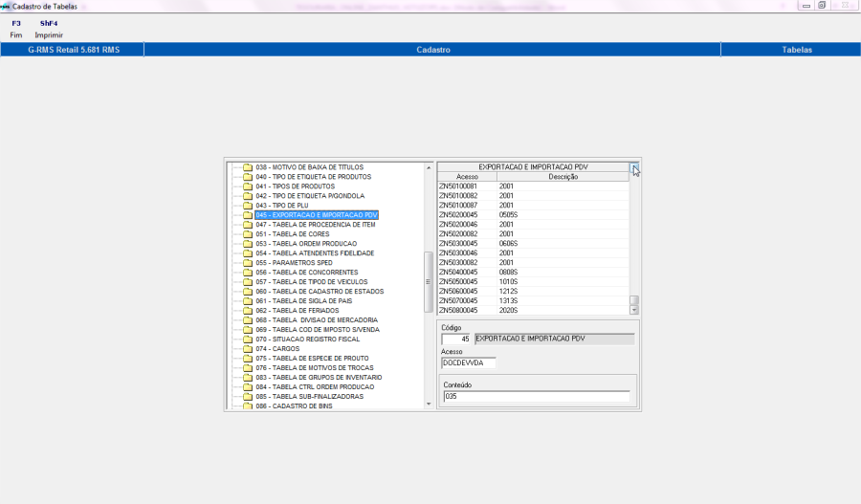The width and height of the screenshot is (861, 504).
Task: Click the table scroll down arrow
Action: point(634,310)
